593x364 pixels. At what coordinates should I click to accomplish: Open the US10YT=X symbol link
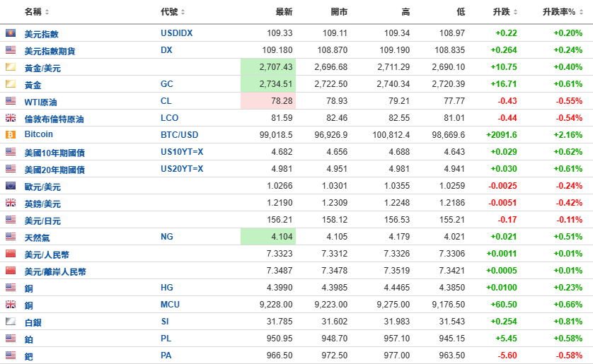pos(181,152)
